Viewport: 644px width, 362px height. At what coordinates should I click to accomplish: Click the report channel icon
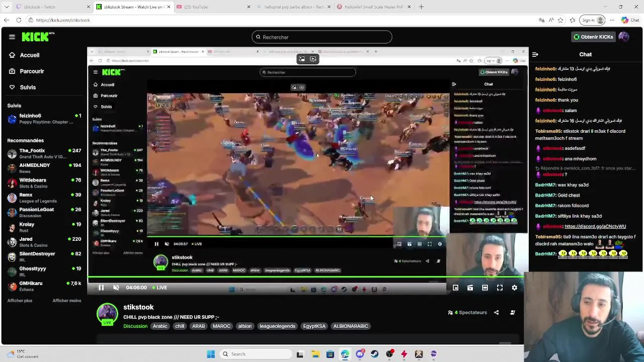coord(513,312)
